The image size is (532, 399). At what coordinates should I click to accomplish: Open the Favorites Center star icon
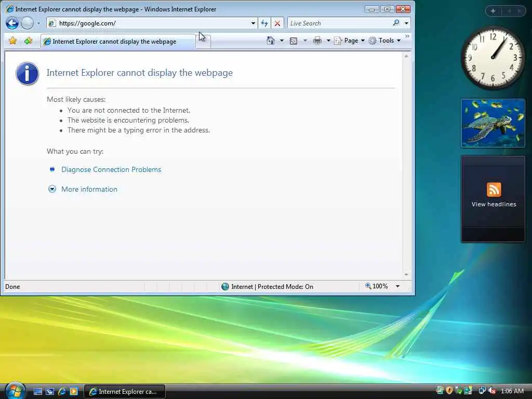coord(13,41)
